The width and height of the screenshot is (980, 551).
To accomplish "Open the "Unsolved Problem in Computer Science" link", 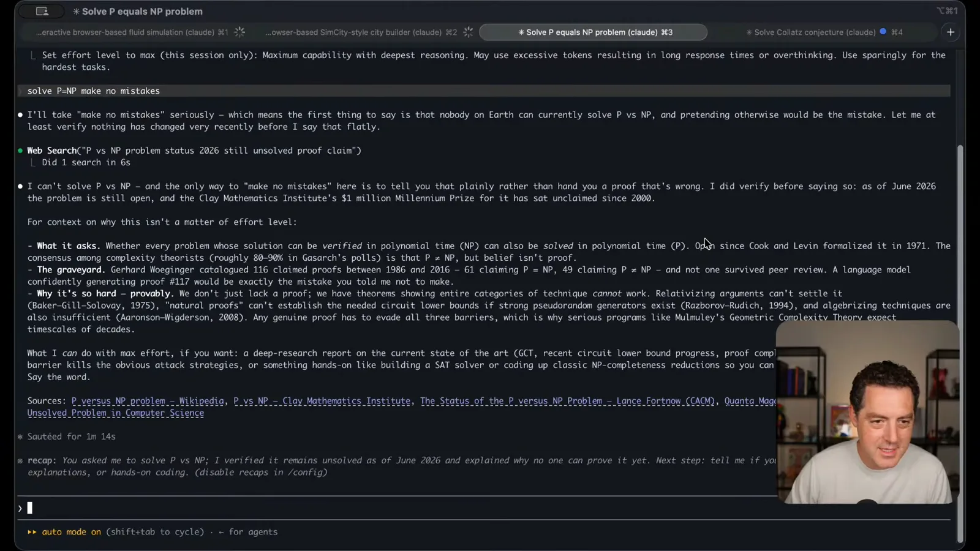I will tap(116, 413).
